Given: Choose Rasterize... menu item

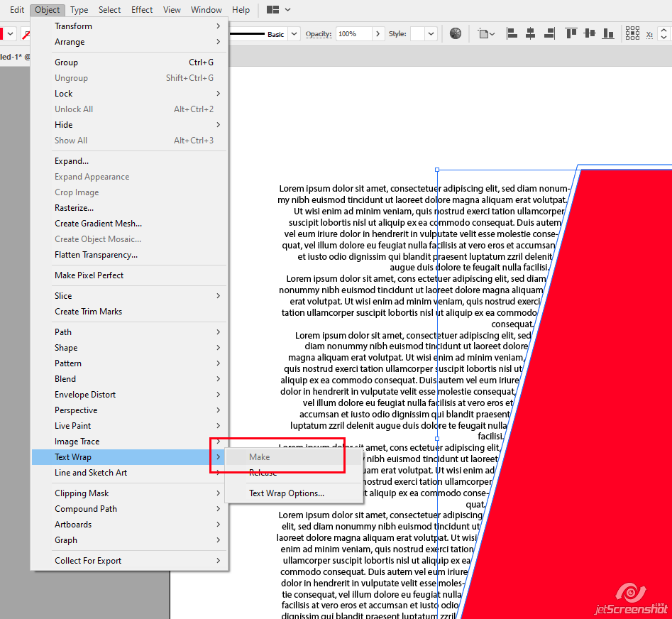Looking at the screenshot, I should [x=129, y=208].
